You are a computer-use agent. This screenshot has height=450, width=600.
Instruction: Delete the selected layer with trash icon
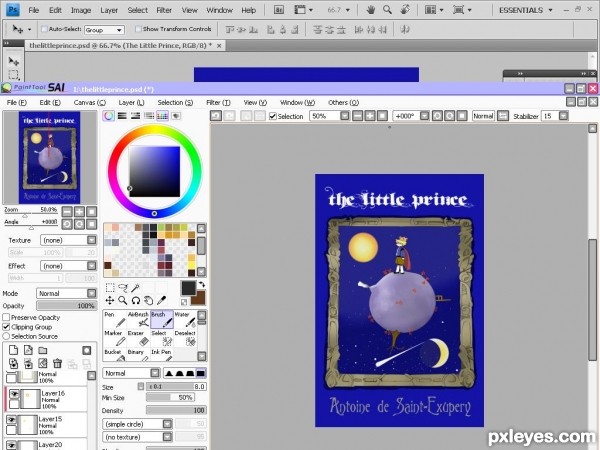click(x=57, y=363)
